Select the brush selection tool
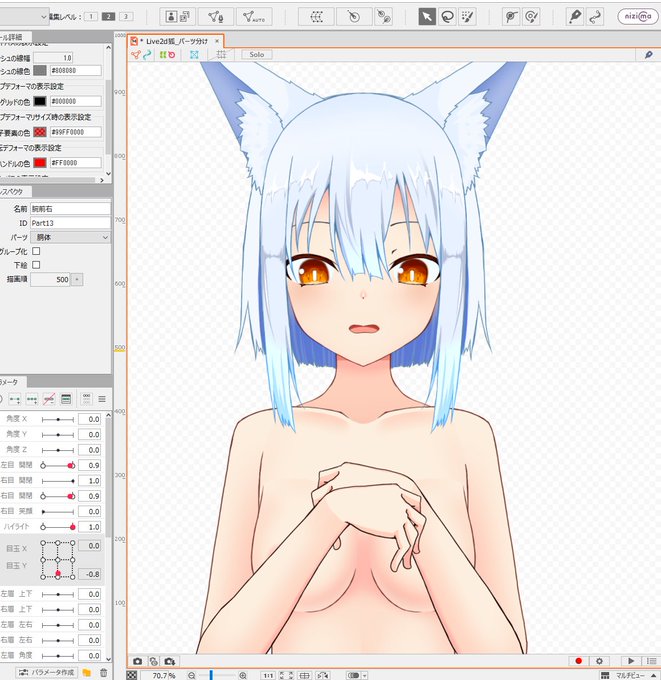The image size is (661, 680). [468, 17]
